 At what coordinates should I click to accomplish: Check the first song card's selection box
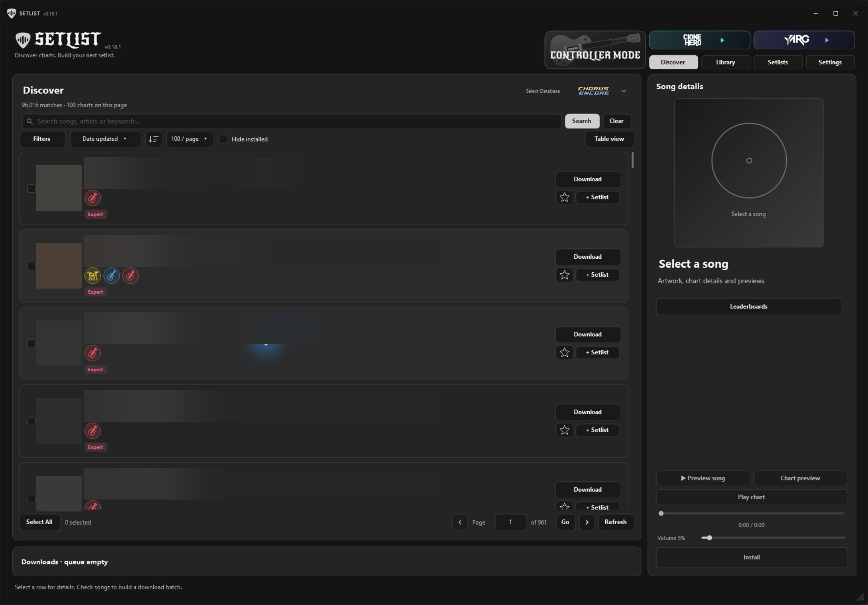click(x=31, y=188)
